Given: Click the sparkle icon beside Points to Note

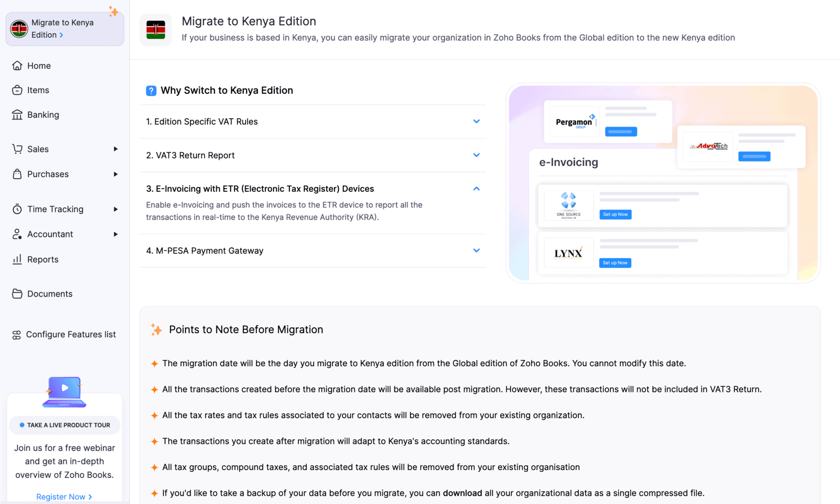Looking at the screenshot, I should 156,330.
